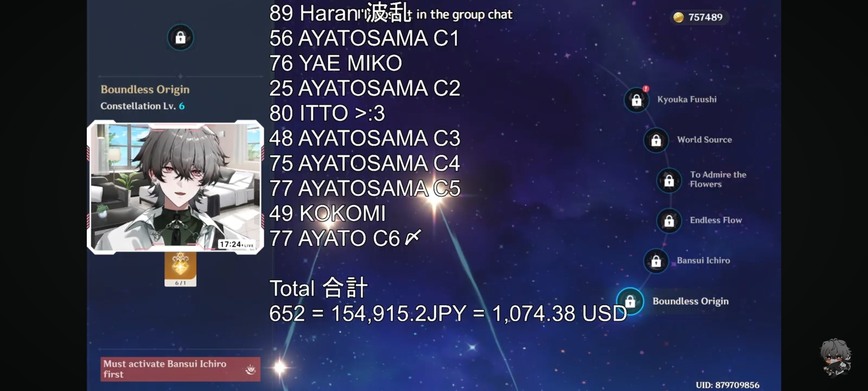Image resolution: width=868 pixels, height=391 pixels.
Task: Select the Endless Flow constellation lock icon
Action: 669,220
